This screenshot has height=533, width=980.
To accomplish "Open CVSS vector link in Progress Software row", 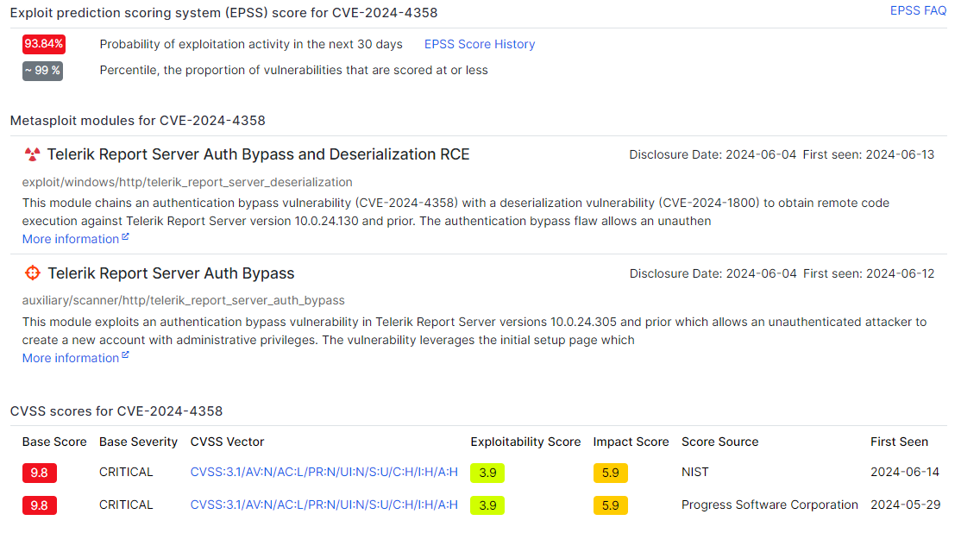I will [324, 505].
